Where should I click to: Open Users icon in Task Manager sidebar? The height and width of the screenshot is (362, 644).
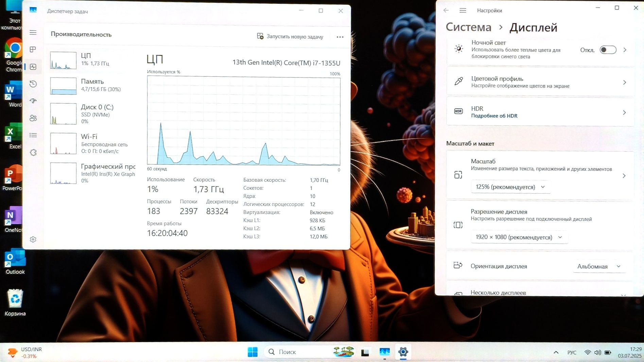pyautogui.click(x=33, y=118)
